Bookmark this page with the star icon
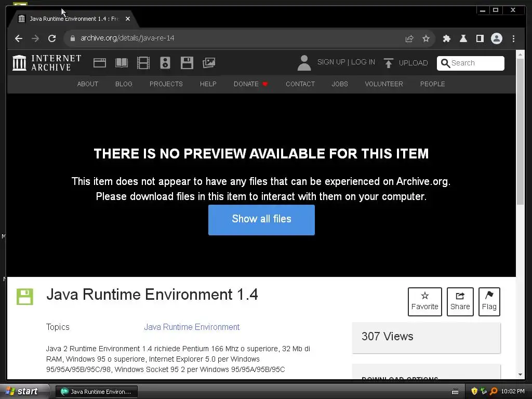532x399 pixels. 426,38
